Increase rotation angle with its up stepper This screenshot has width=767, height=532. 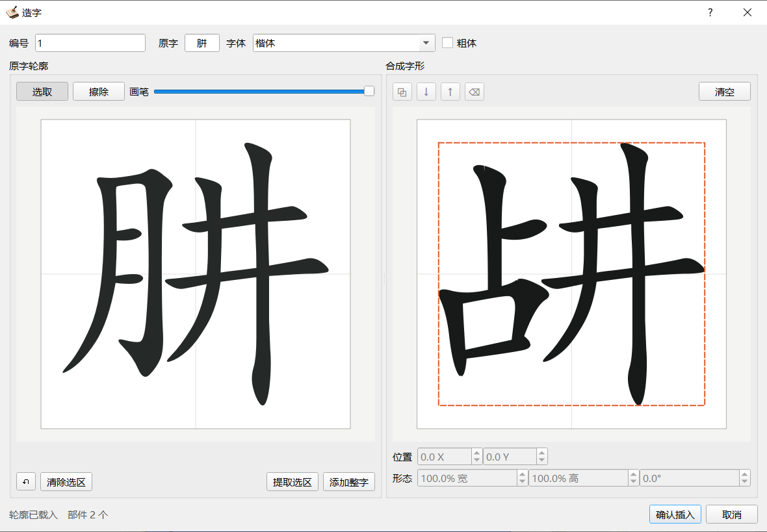[x=744, y=474]
